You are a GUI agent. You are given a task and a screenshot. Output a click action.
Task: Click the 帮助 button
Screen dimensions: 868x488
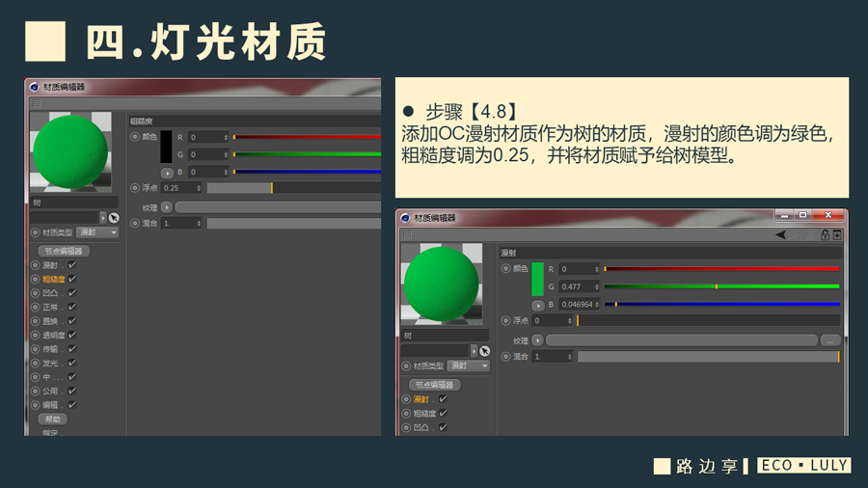(53, 419)
